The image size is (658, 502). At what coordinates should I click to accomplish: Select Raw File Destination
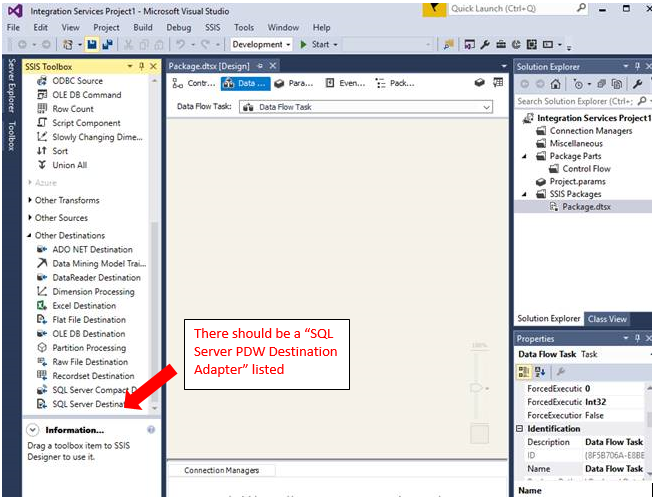click(90, 362)
